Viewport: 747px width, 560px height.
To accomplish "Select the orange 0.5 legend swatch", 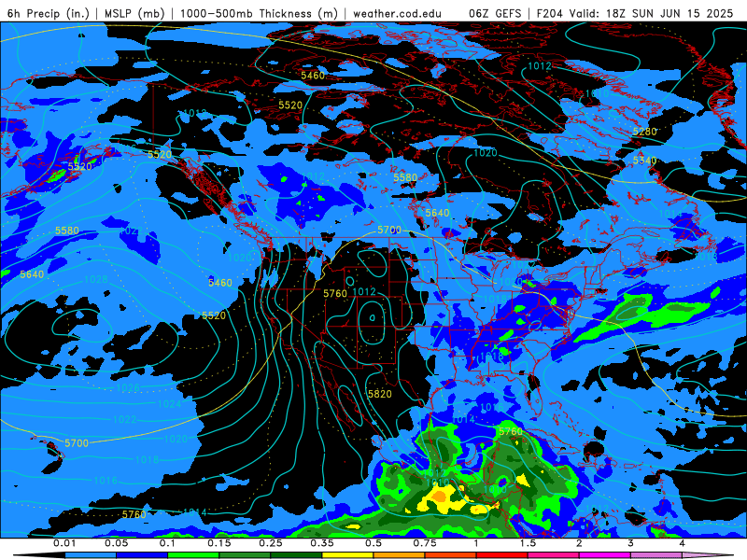I will (x=400, y=555).
